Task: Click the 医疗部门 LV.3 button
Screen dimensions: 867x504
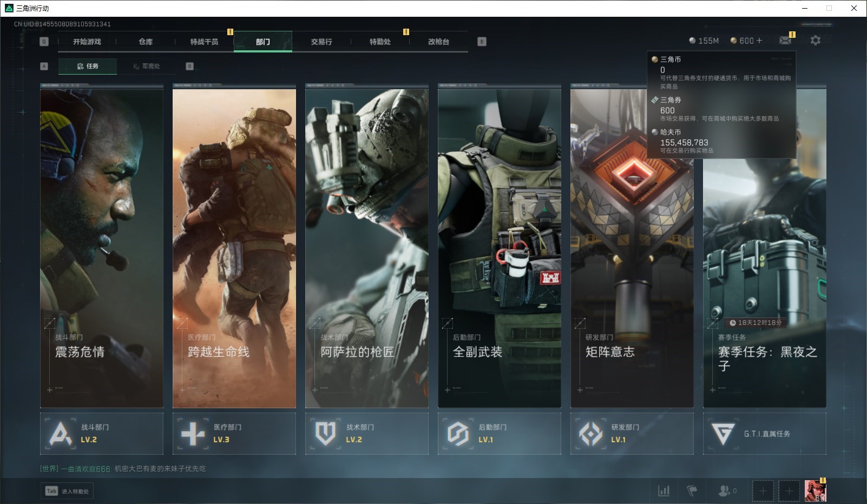Action: pyautogui.click(x=234, y=434)
